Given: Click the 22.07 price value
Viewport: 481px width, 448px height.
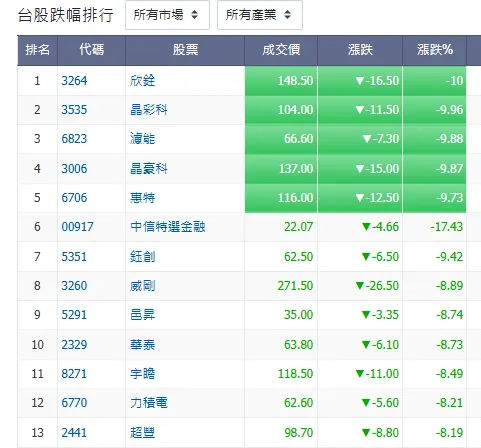Looking at the screenshot, I should point(298,227).
